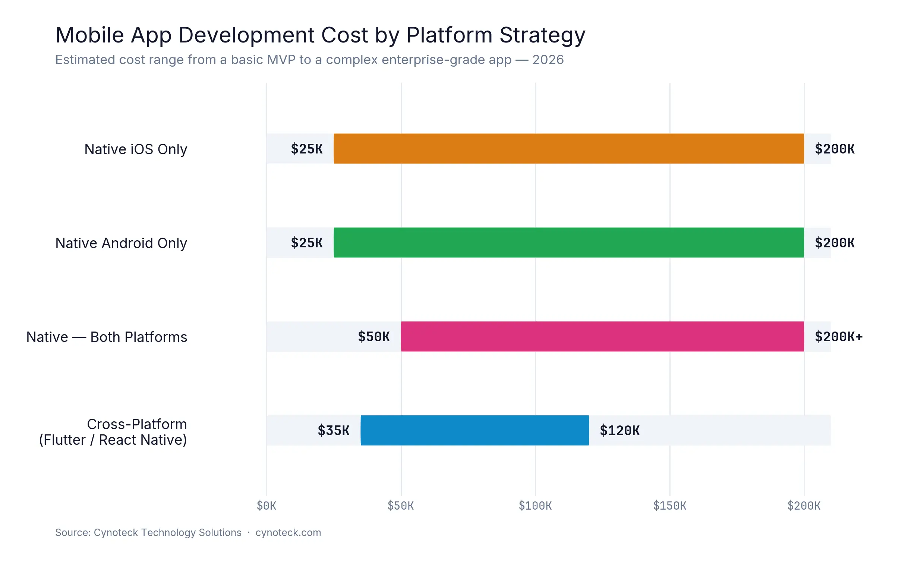Click the subtitle starting 'Estimated cost range'

(309, 60)
